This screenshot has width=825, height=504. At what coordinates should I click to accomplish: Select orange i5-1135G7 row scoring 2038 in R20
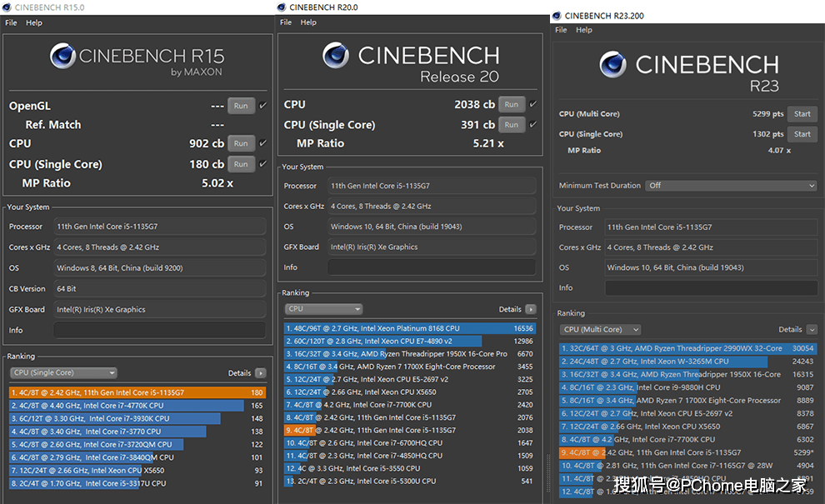coord(410,430)
